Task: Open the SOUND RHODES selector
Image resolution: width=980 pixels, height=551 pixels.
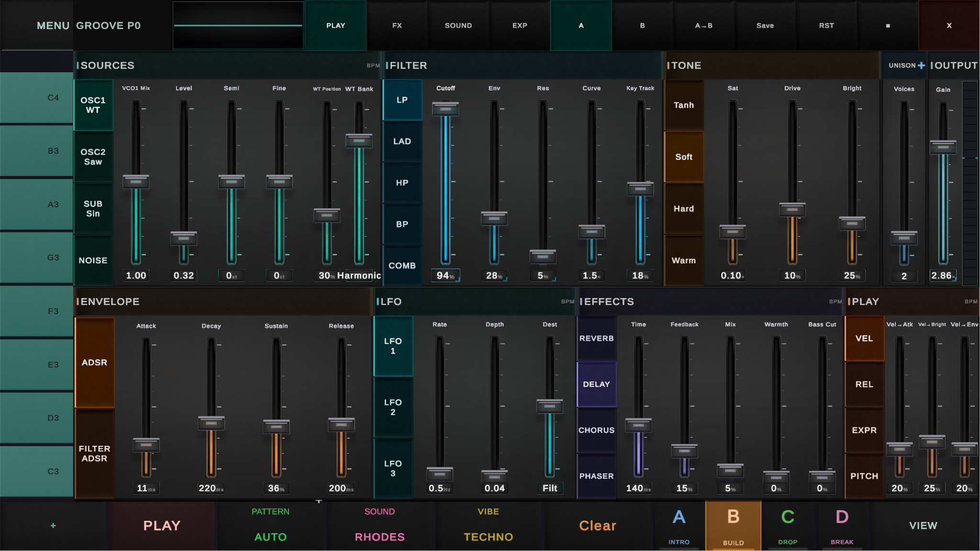Action: click(x=379, y=525)
